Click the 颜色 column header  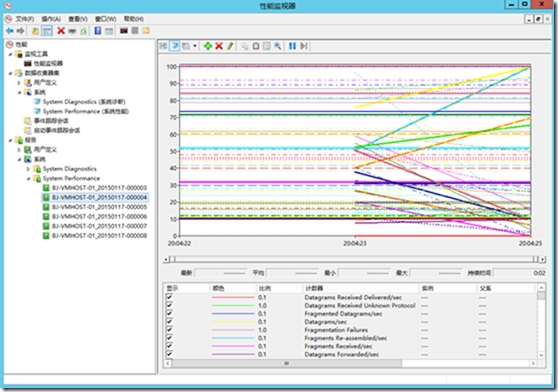[233, 288]
